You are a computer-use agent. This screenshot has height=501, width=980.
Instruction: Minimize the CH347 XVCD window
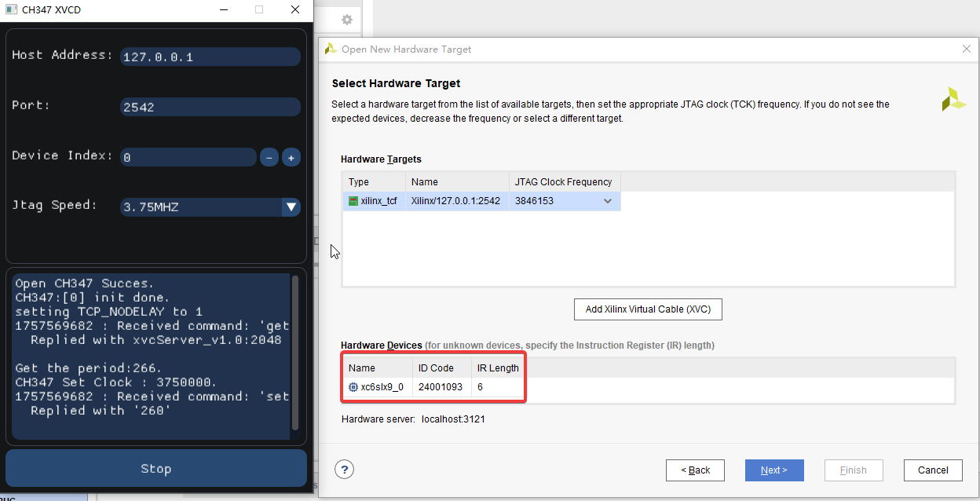[224, 10]
